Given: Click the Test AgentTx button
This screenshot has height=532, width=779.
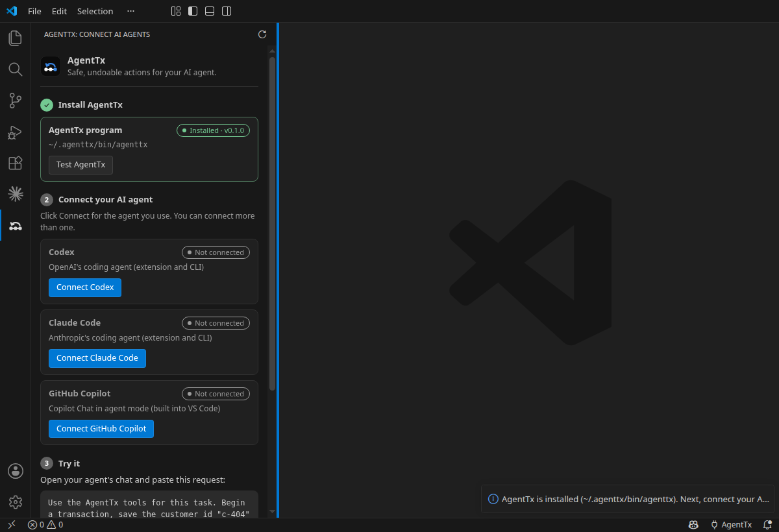Looking at the screenshot, I should tap(81, 165).
